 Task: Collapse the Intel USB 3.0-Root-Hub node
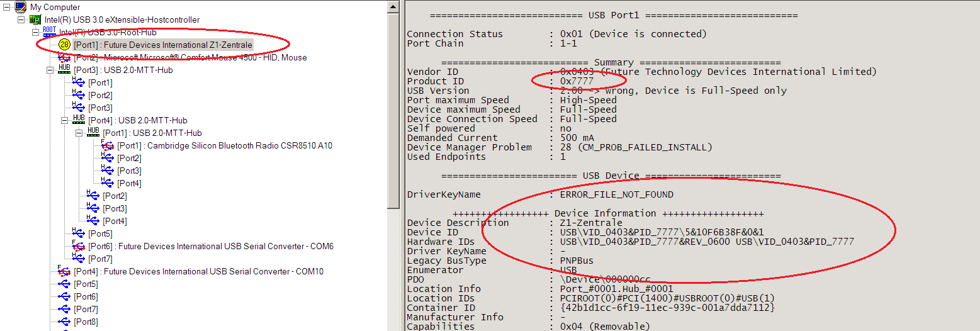point(35,32)
